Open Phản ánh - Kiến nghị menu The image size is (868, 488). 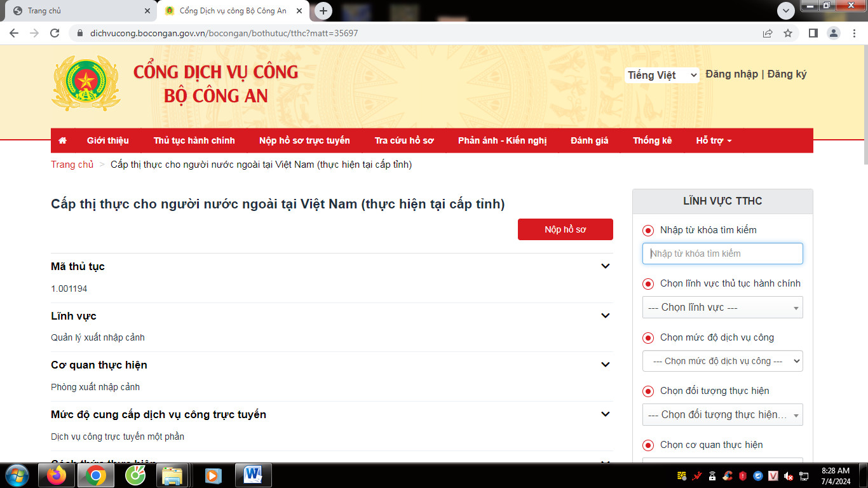coord(503,140)
